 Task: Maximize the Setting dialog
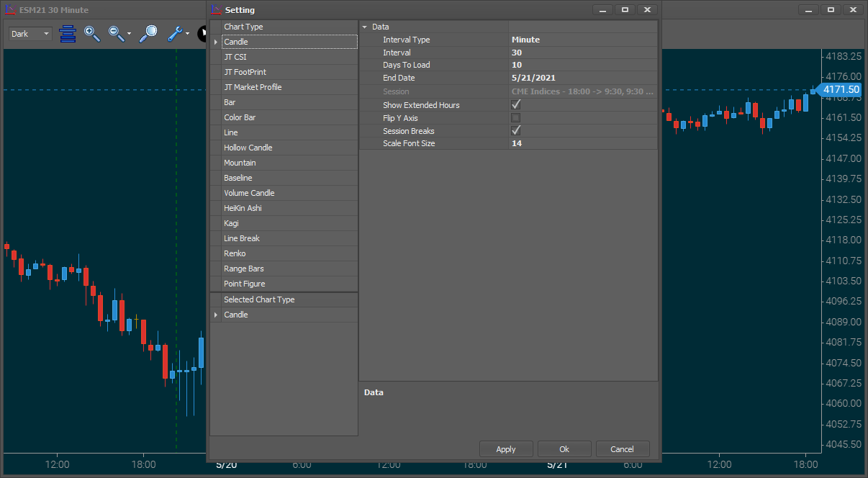click(625, 9)
